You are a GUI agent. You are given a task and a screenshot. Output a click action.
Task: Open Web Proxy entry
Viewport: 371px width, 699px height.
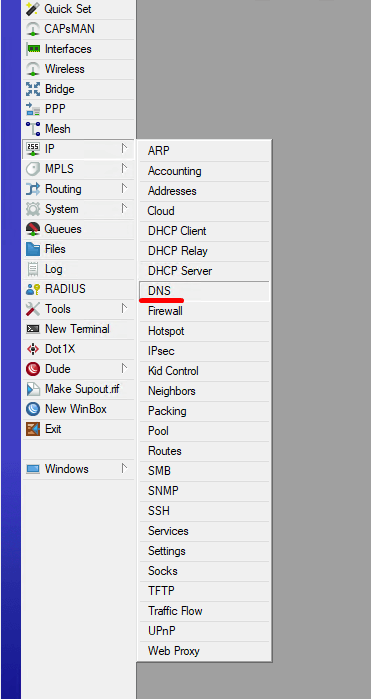[x=205, y=651]
